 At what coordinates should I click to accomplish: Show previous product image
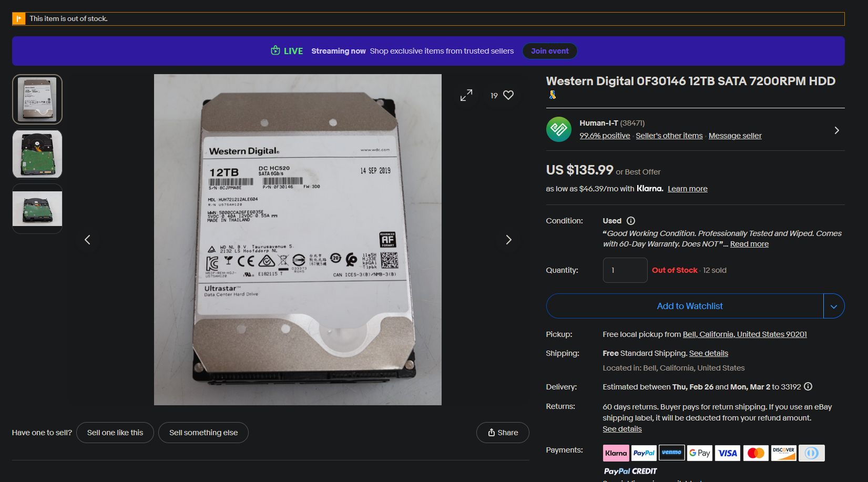click(x=88, y=240)
